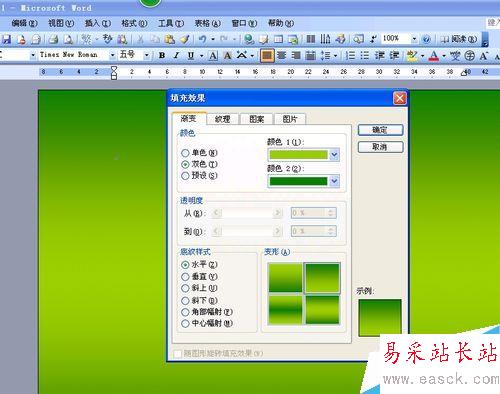Select 角部辐射 from-corner shading style

click(185, 312)
